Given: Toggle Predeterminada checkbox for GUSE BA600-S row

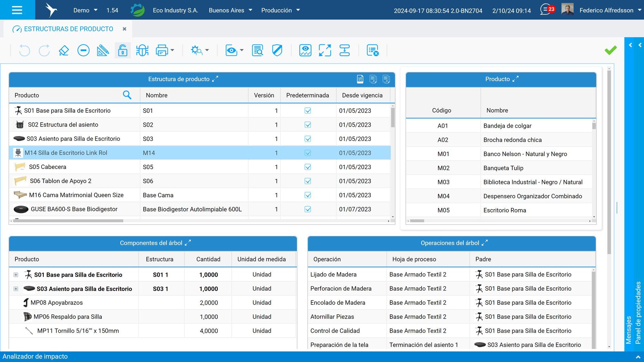Looking at the screenshot, I should pos(308,209).
